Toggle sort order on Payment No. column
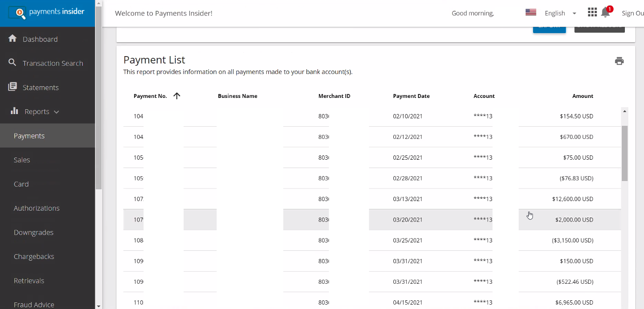The width and height of the screenshot is (644, 309). (177, 96)
